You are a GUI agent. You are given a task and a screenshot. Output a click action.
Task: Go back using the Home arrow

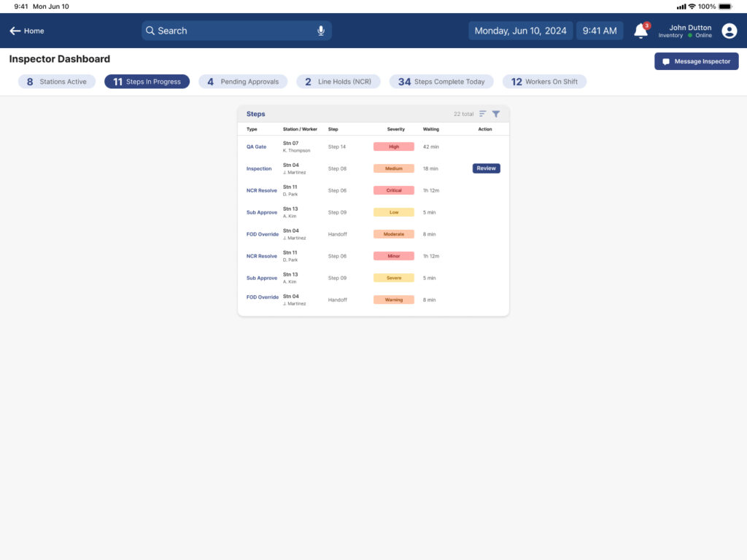(27, 31)
